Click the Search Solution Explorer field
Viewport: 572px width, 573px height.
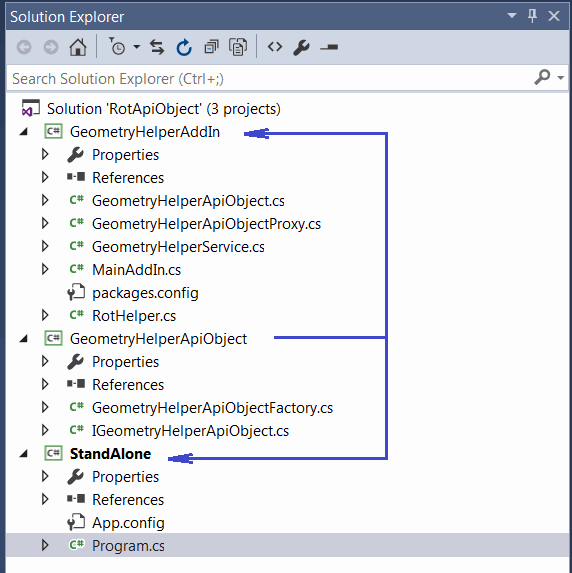point(270,78)
